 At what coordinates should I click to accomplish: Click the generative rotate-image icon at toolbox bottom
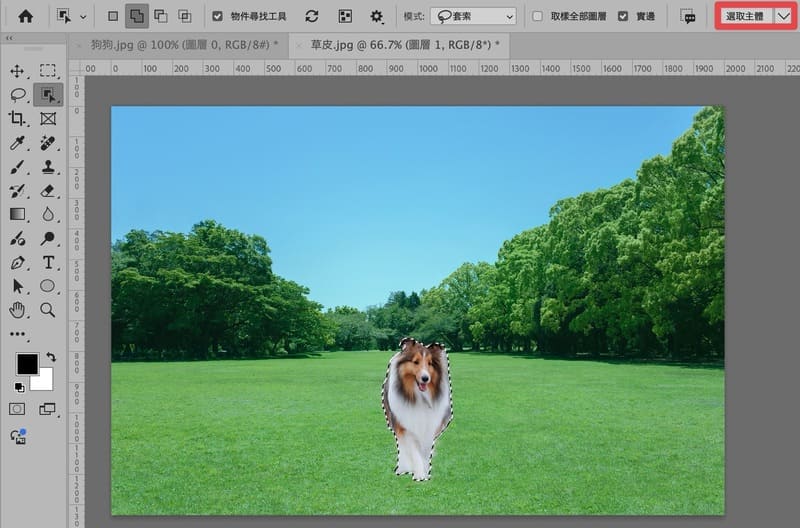coord(18,437)
